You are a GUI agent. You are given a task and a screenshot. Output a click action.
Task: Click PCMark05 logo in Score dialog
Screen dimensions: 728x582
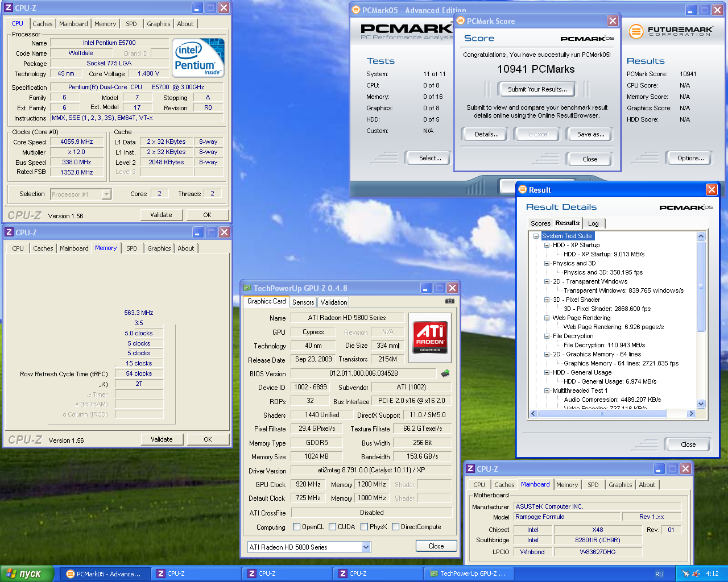(587, 39)
